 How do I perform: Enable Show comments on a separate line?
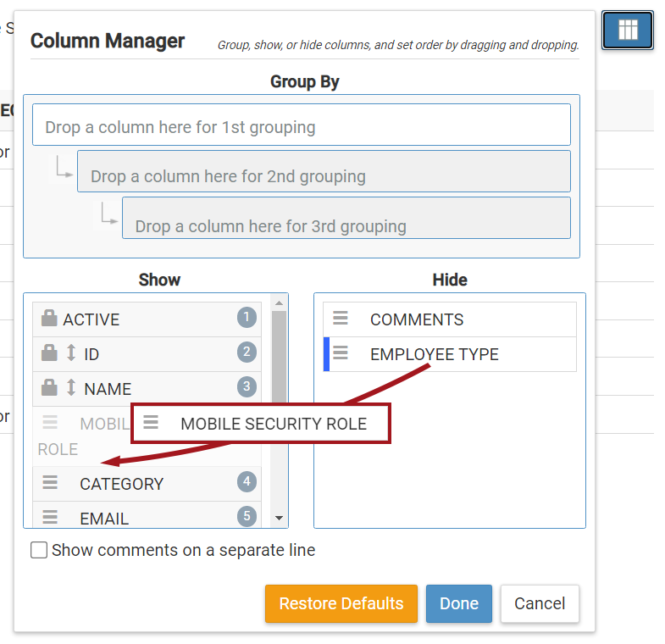click(x=39, y=550)
